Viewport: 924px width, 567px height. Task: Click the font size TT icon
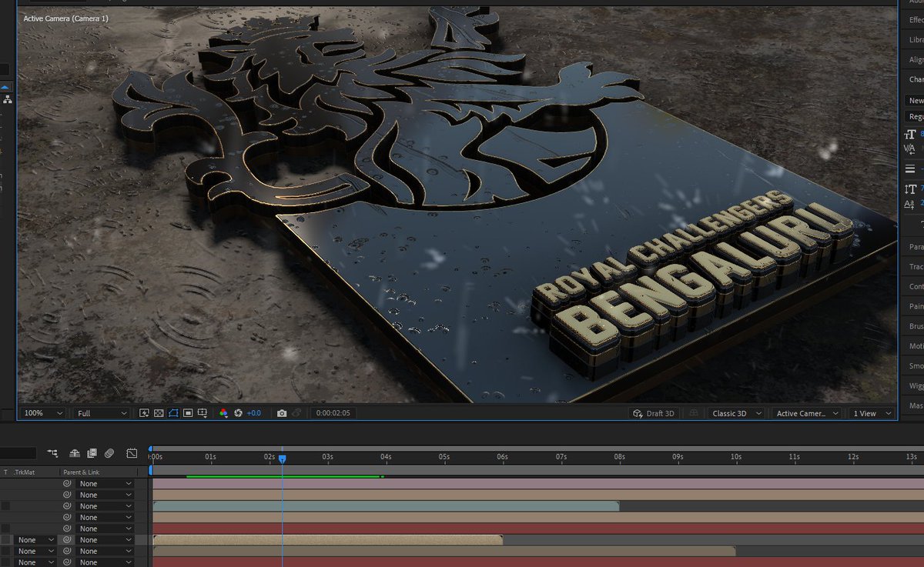[x=911, y=135]
